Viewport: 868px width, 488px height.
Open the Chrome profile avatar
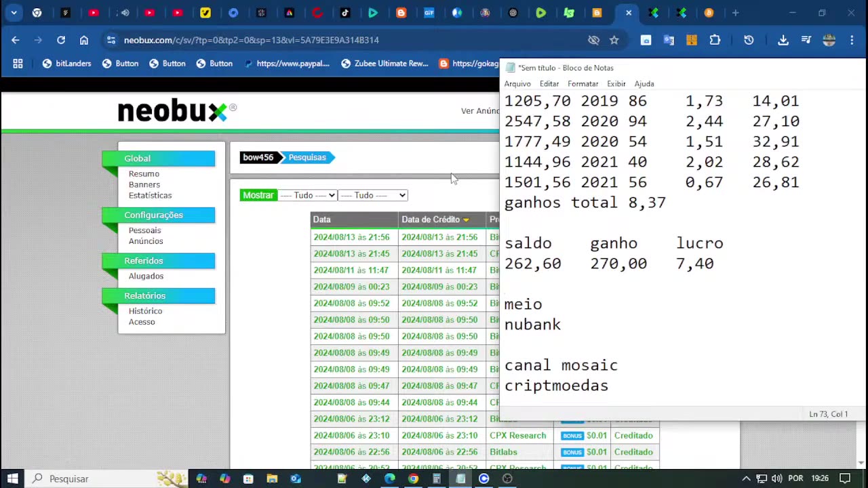coord(829,40)
